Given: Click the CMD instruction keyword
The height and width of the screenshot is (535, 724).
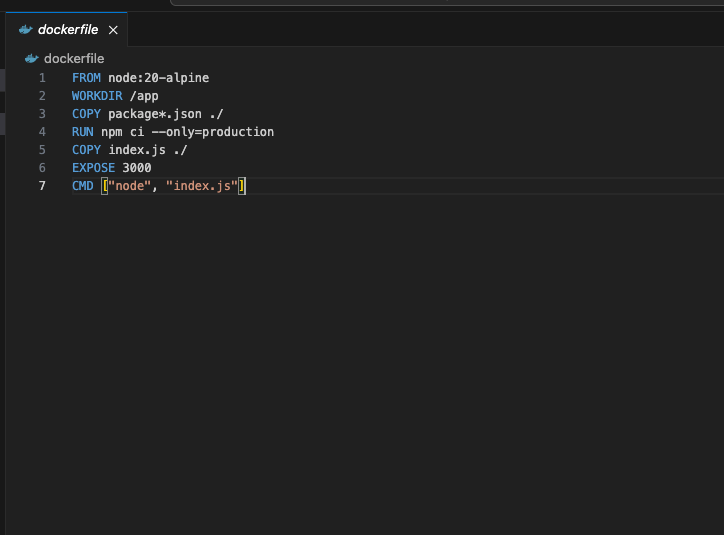Looking at the screenshot, I should coord(83,186).
